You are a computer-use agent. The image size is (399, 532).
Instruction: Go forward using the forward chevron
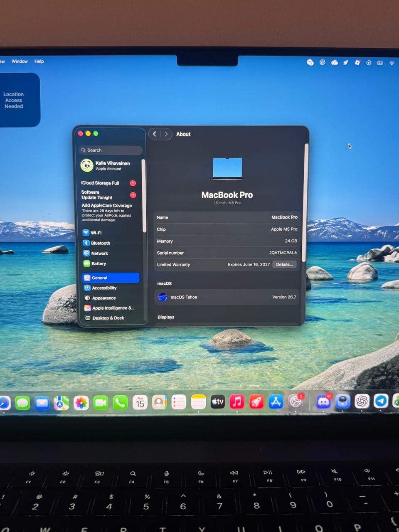[166, 134]
